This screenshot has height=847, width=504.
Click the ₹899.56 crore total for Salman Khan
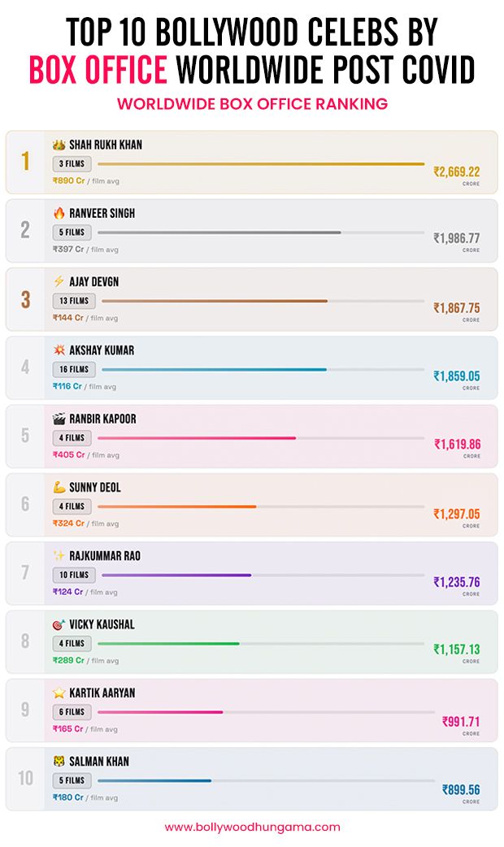tap(460, 789)
